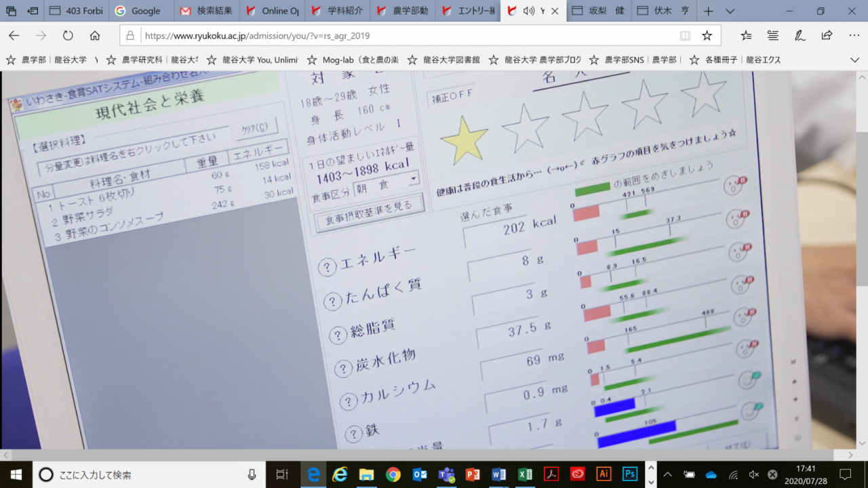Open Internet Explorer from the taskbar

pos(340,474)
